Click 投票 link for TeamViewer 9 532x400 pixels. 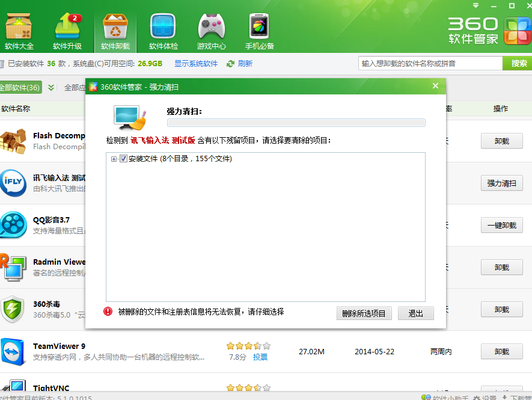[x=260, y=357]
